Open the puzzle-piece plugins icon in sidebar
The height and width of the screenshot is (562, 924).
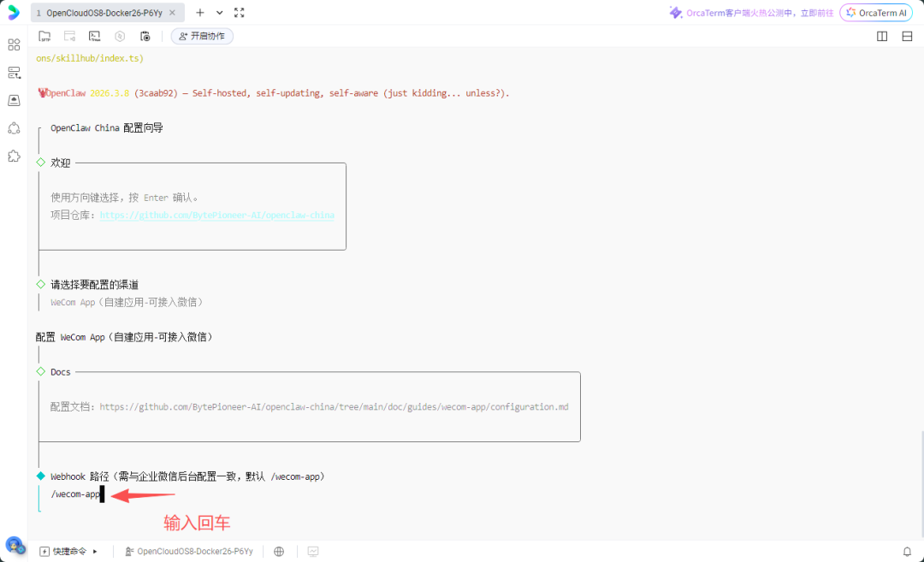pos(14,156)
